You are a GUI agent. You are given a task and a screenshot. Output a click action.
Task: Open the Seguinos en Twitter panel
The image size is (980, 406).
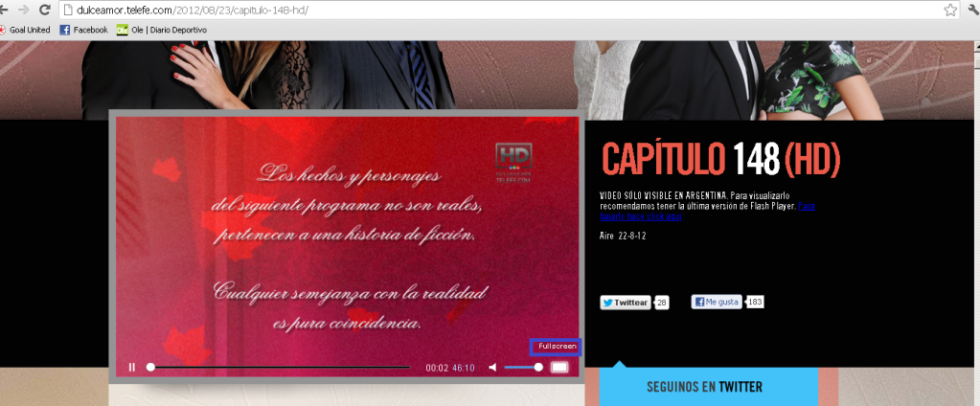[x=709, y=387]
